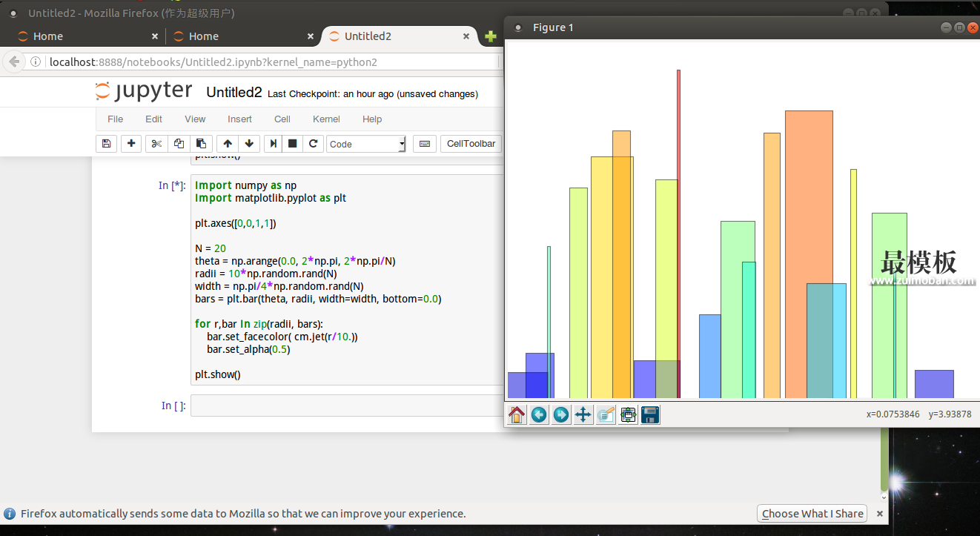The image size is (980, 536).
Task: Select zoom-to-rectangle tool in Figure 1
Action: coord(606,414)
